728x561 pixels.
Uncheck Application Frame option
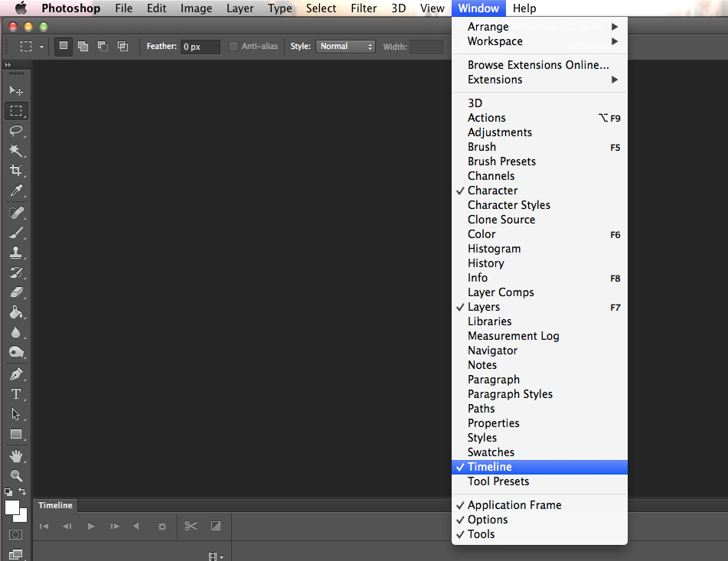[x=540, y=505]
